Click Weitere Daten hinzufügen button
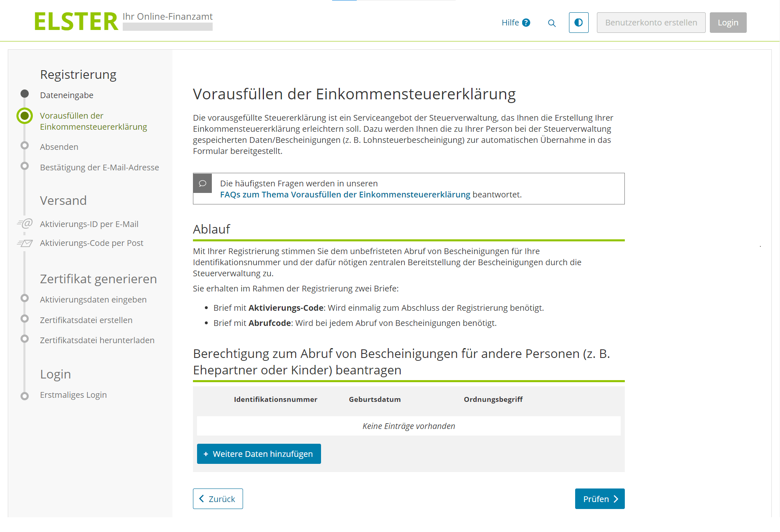 pyautogui.click(x=259, y=454)
